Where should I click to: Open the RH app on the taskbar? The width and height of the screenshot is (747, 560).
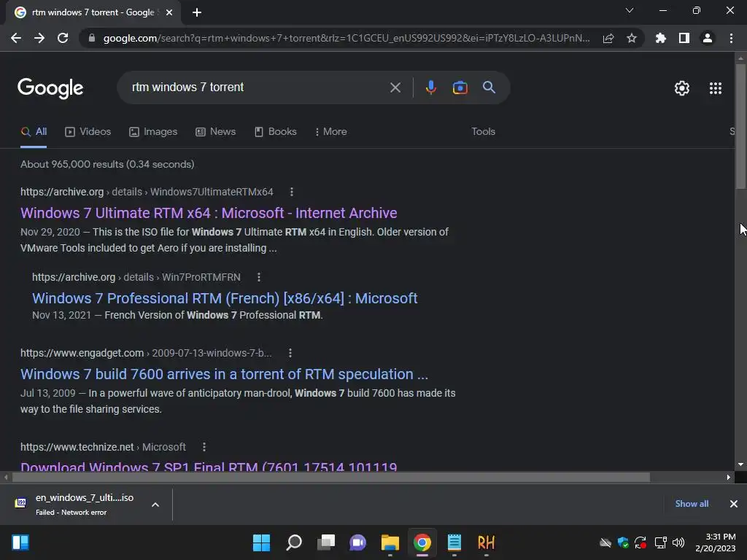click(487, 542)
